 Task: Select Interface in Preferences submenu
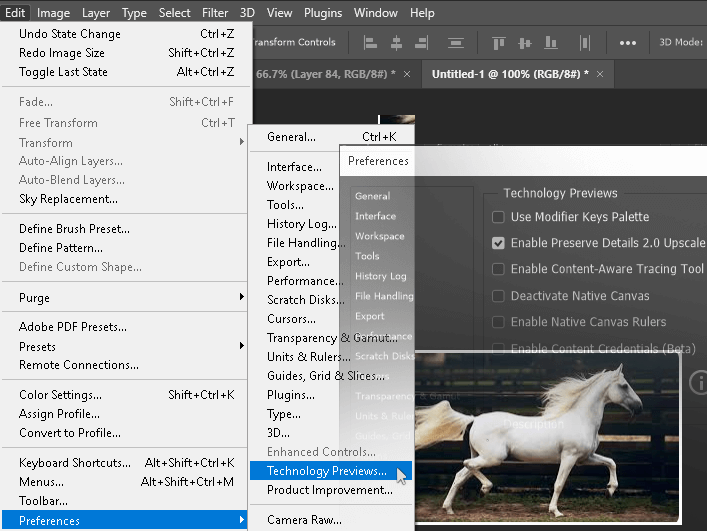pos(294,167)
